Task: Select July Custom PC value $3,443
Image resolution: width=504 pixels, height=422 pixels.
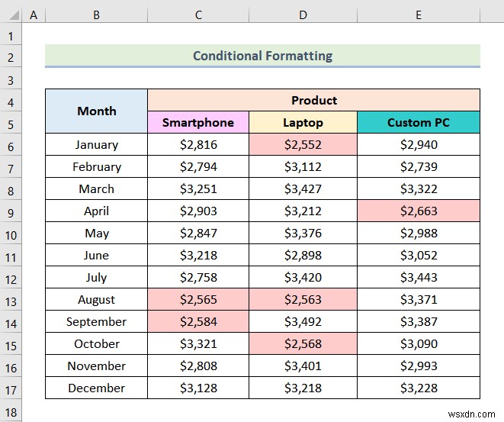Action: point(418,277)
